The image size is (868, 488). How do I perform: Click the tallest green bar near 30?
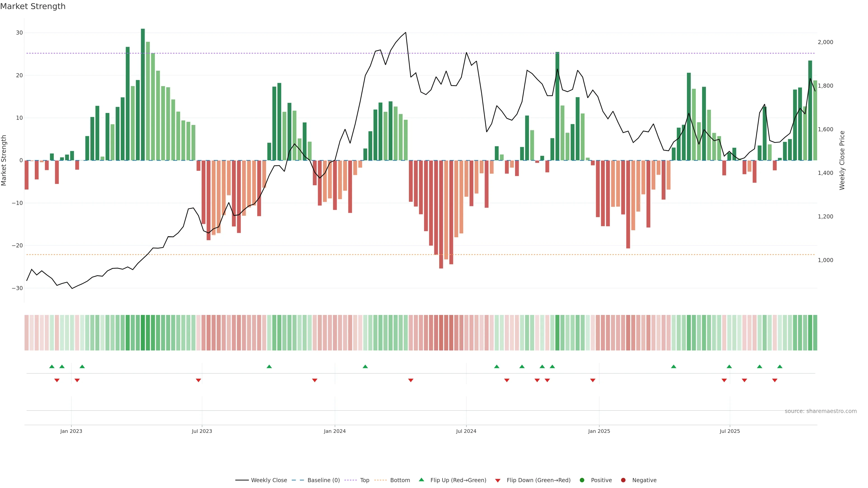click(143, 94)
